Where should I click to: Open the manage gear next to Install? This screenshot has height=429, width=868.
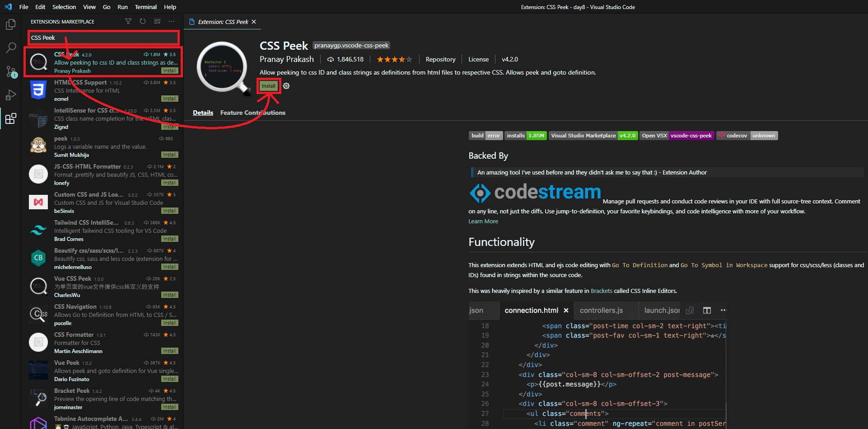pyautogui.click(x=286, y=86)
